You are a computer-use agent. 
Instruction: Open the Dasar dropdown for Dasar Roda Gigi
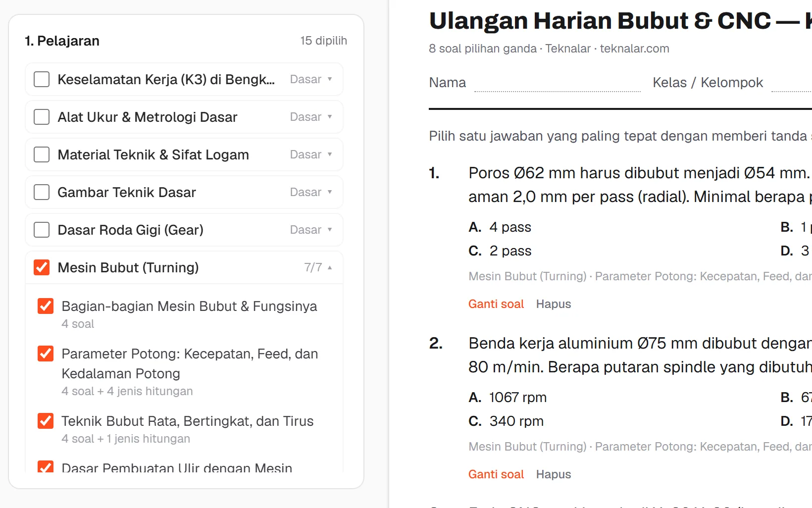[311, 230]
